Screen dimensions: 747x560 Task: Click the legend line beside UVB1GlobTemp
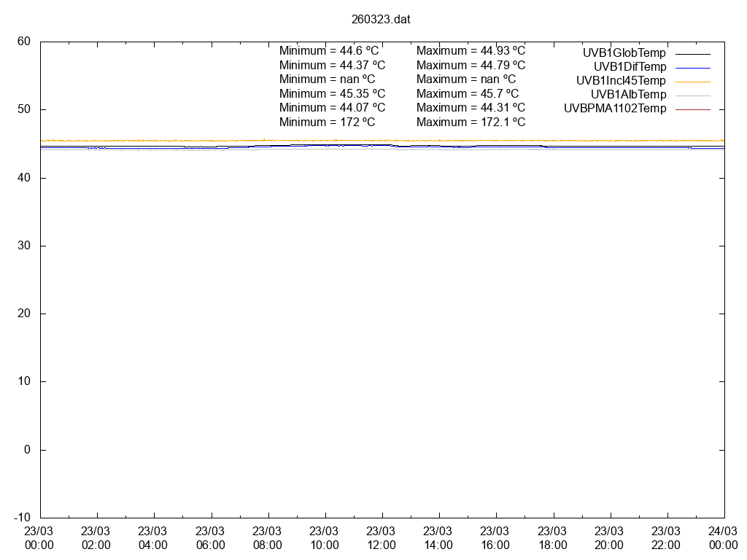point(692,54)
